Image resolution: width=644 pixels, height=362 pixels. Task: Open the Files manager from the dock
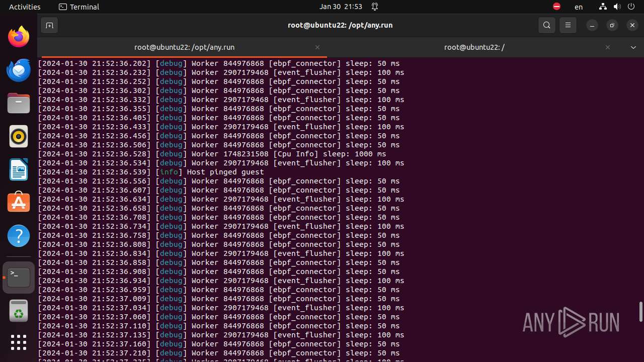[x=19, y=103]
